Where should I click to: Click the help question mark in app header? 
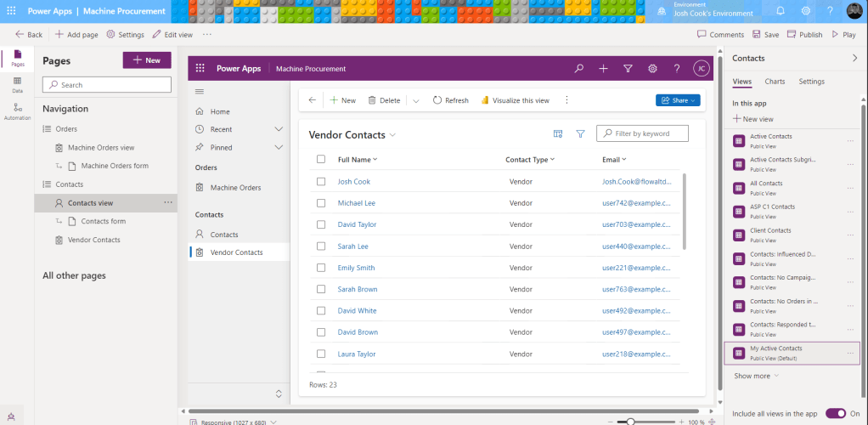click(677, 69)
